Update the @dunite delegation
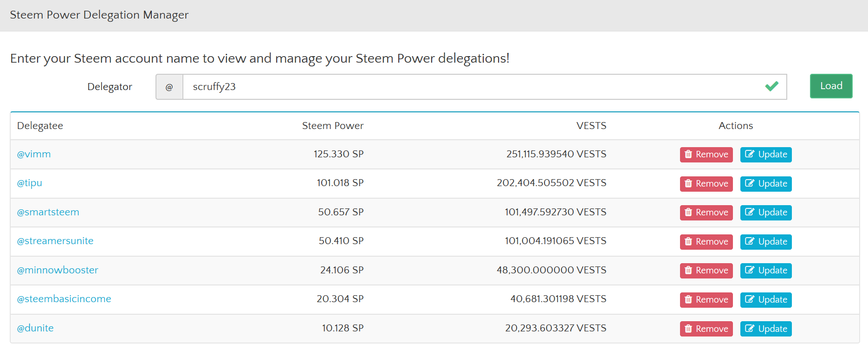868x356 pixels. coord(766,329)
